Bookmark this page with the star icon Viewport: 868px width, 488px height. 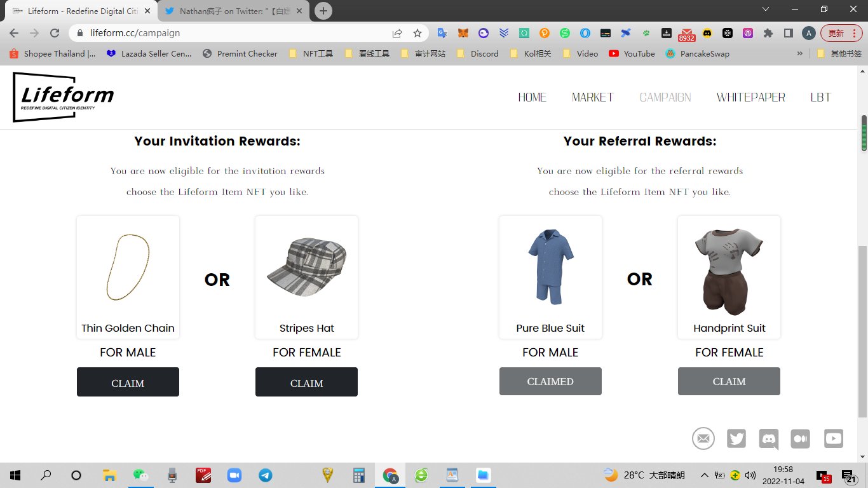coord(417,33)
